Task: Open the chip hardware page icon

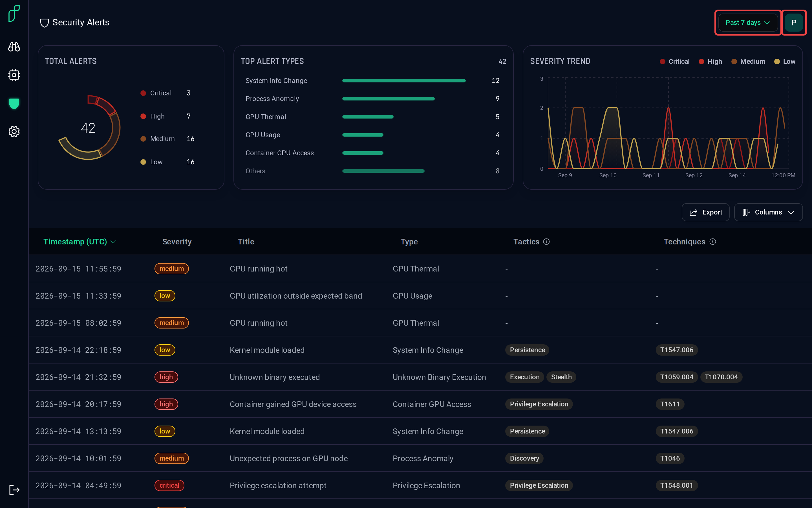Action: click(14, 75)
